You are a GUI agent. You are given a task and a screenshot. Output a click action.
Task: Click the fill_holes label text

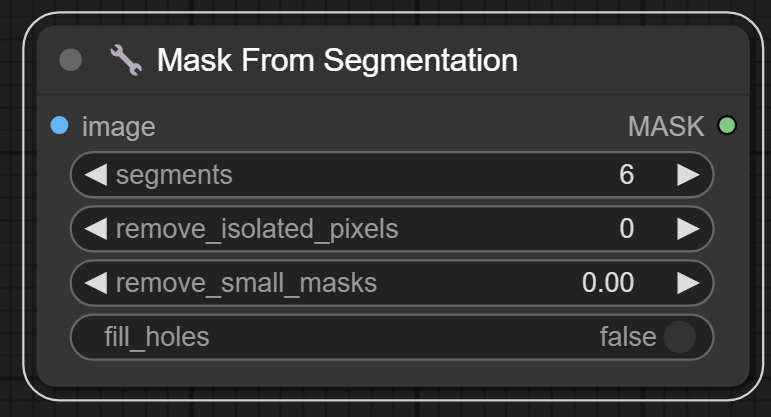coord(157,337)
